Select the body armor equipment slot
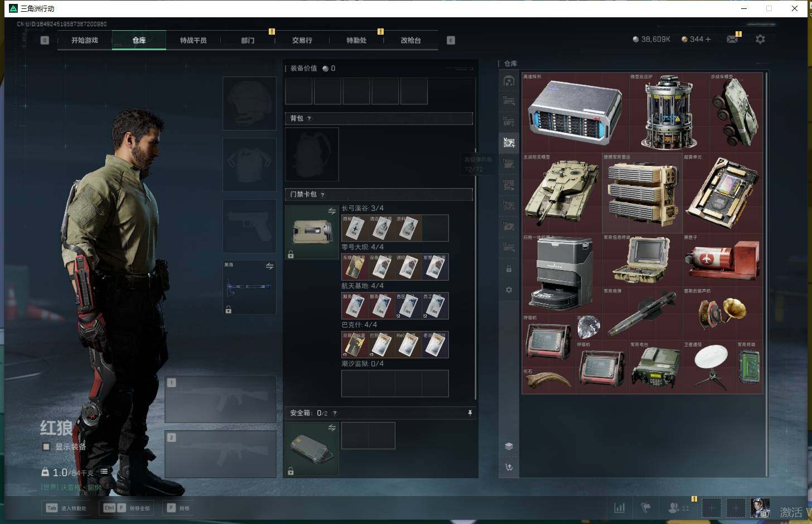Screen dimensions: 812x524 249,165
